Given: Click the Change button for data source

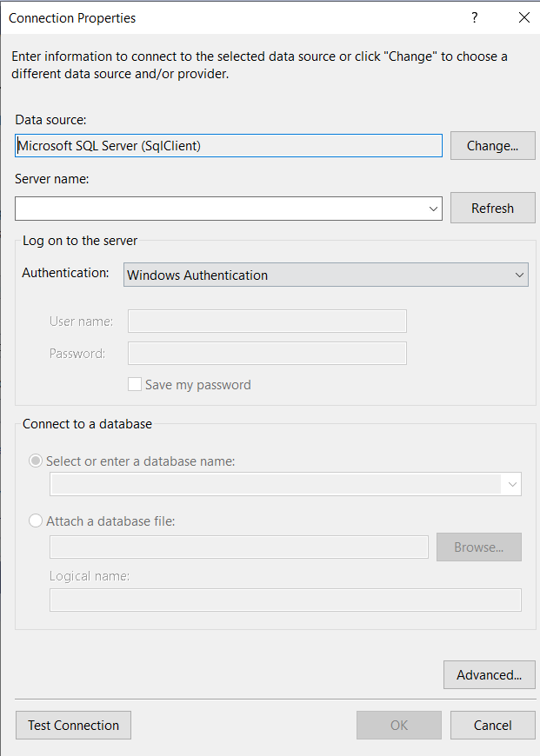Looking at the screenshot, I should click(492, 145).
